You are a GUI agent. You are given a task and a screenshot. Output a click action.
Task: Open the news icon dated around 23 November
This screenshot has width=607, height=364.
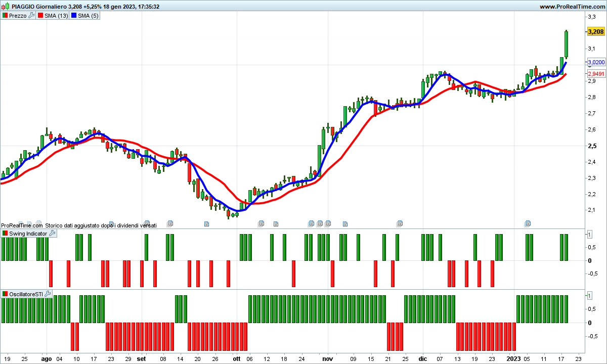(x=400, y=223)
